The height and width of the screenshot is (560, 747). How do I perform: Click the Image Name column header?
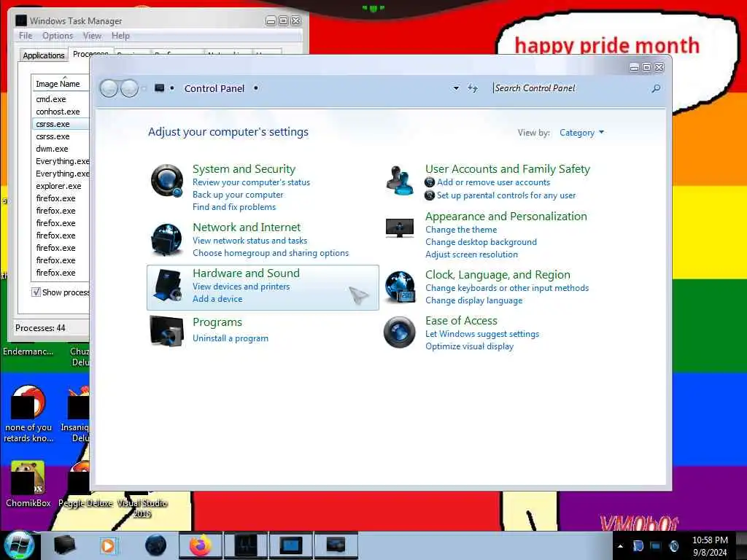pos(61,83)
